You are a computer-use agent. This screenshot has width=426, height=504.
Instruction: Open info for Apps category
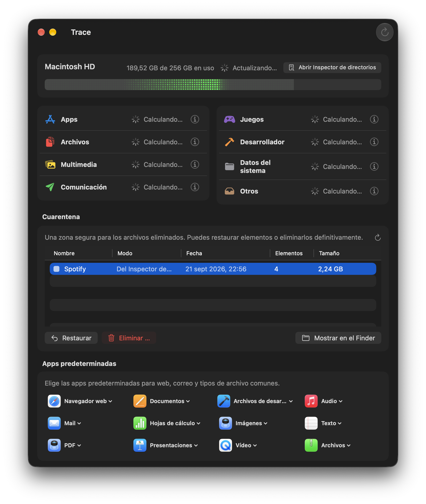(x=195, y=119)
